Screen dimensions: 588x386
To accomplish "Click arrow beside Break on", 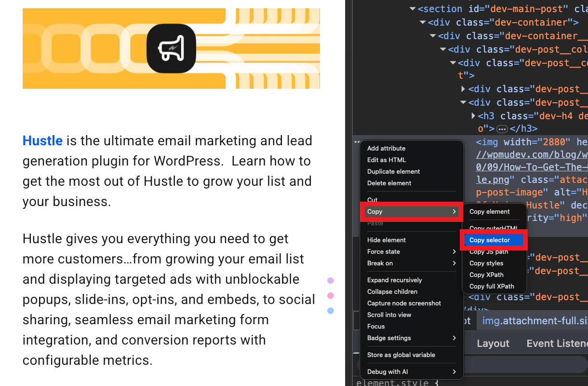I will pos(454,263).
